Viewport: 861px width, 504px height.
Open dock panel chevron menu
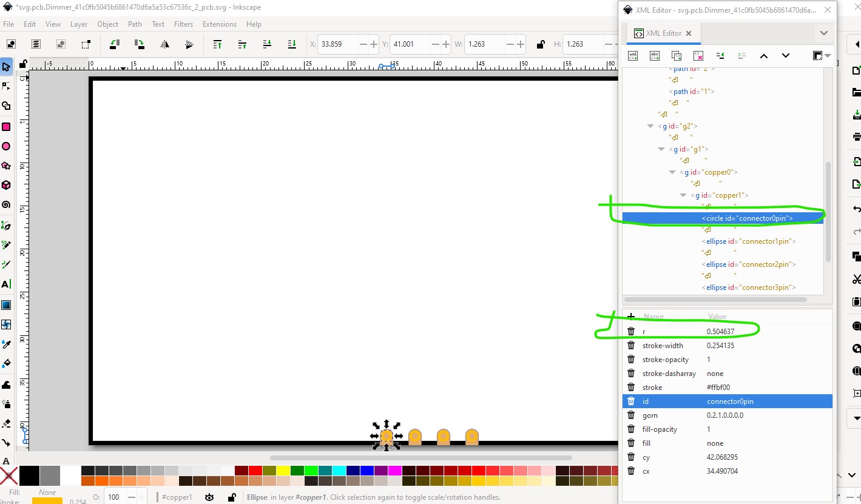[823, 33]
